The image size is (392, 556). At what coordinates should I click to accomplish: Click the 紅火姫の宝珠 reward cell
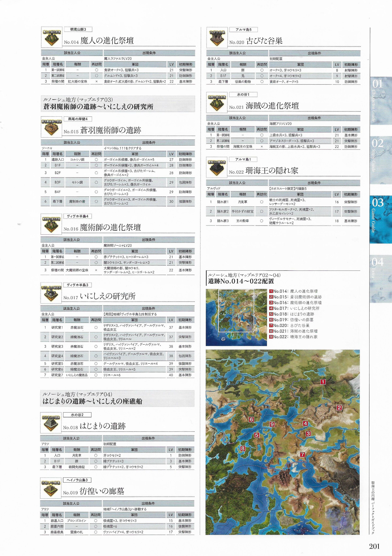[x=77, y=82]
